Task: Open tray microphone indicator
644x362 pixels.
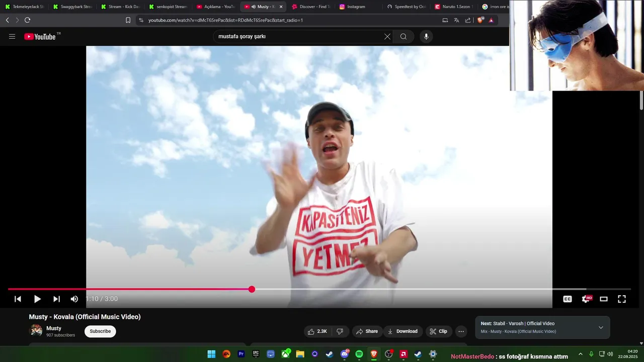Action: click(591, 354)
